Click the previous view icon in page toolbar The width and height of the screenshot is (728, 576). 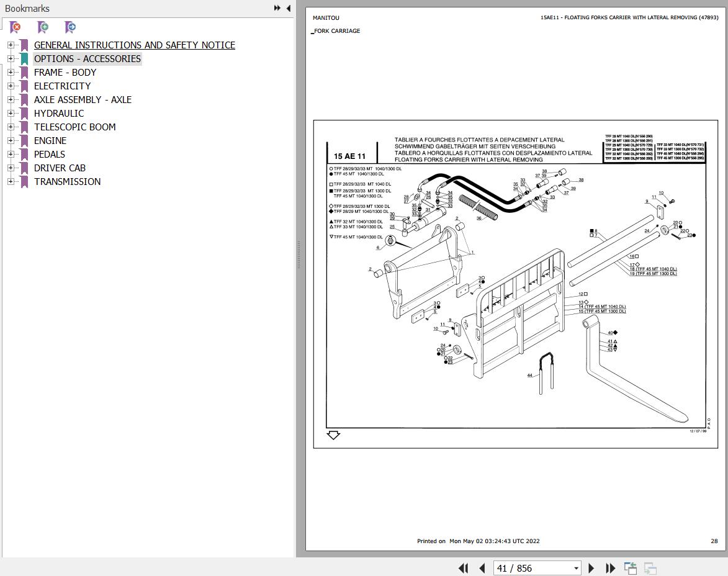tap(631, 568)
